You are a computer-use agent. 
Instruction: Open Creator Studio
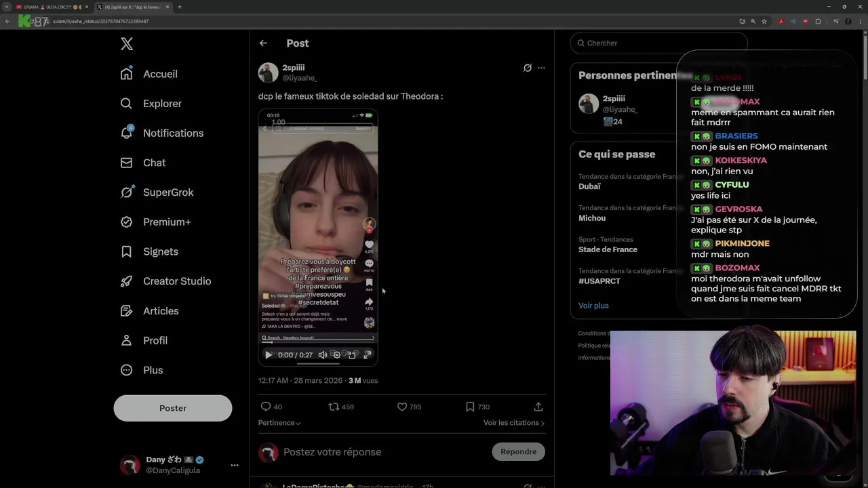pos(165,281)
